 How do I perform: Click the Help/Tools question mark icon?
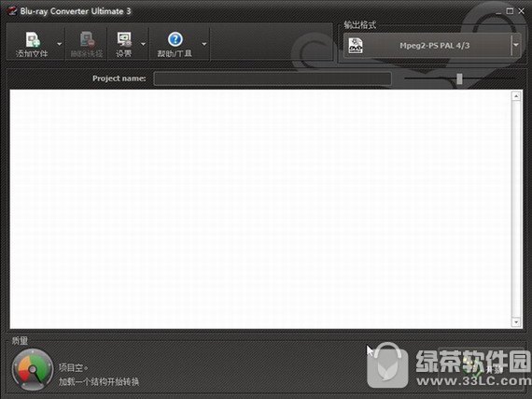point(175,39)
